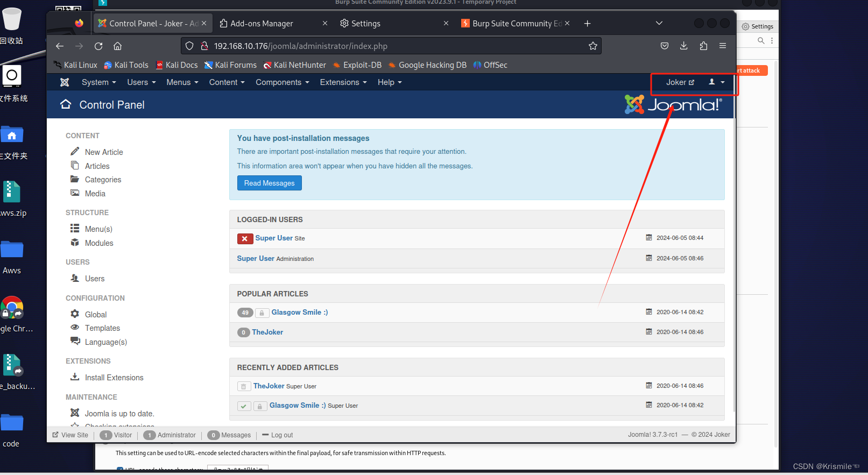868x475 pixels.
Task: Click the red X logout button beside Super User Site
Action: pos(245,238)
